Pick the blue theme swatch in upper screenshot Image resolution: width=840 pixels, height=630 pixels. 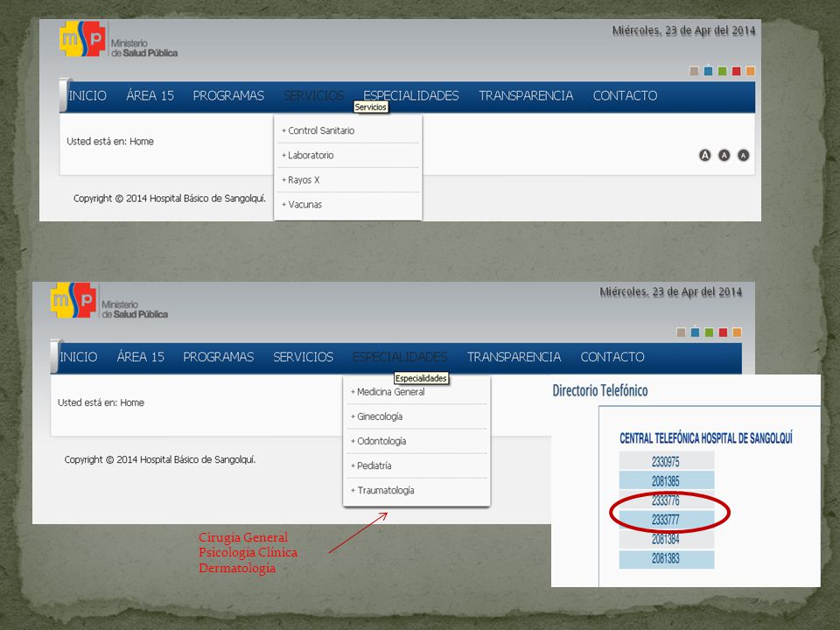[708, 71]
